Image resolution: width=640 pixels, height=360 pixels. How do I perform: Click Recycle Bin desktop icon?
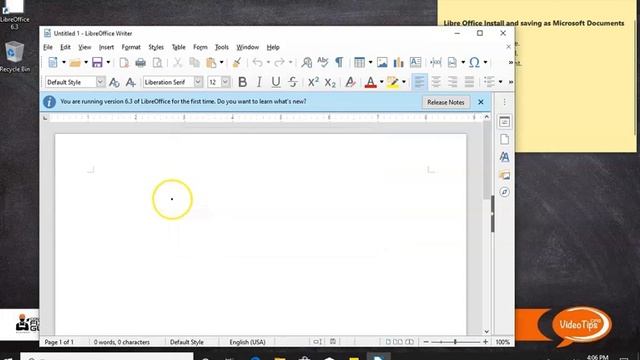15,57
